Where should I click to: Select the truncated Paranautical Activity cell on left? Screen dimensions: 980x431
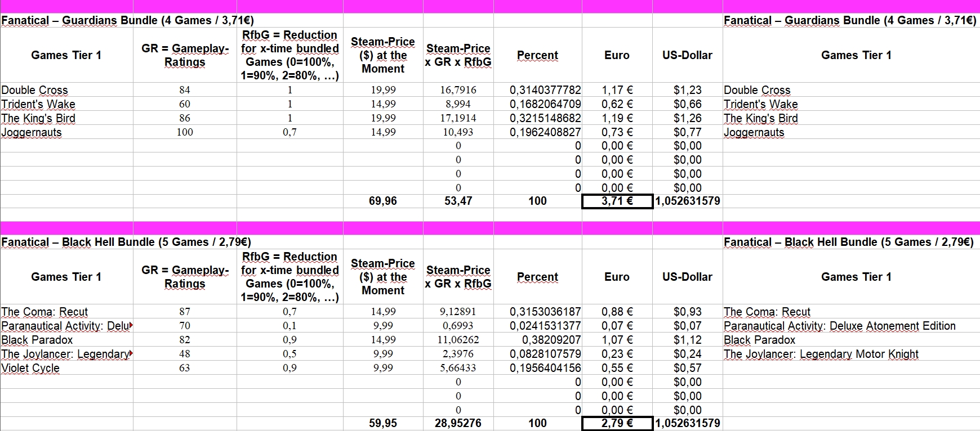click(x=65, y=326)
